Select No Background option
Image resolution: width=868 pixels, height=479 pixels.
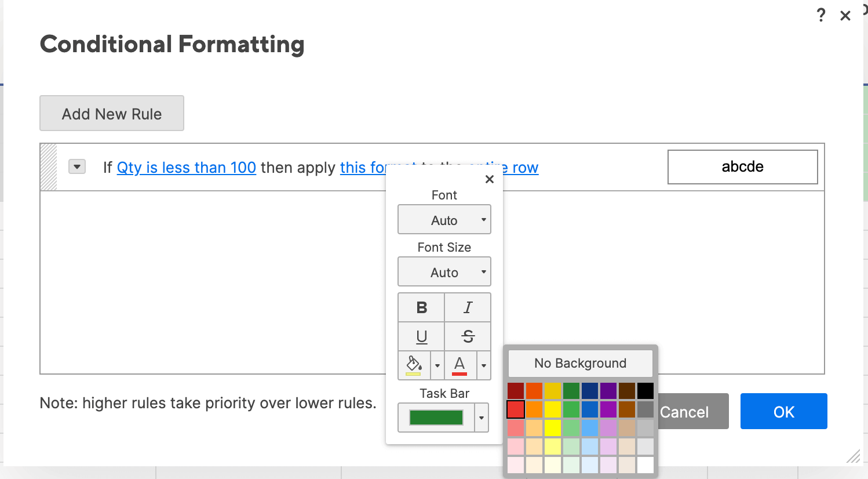point(580,364)
